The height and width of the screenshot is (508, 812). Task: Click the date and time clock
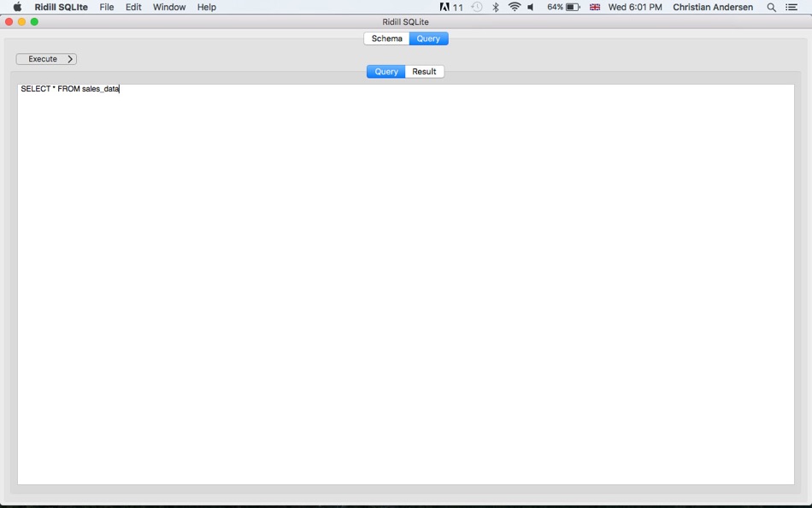pos(635,7)
